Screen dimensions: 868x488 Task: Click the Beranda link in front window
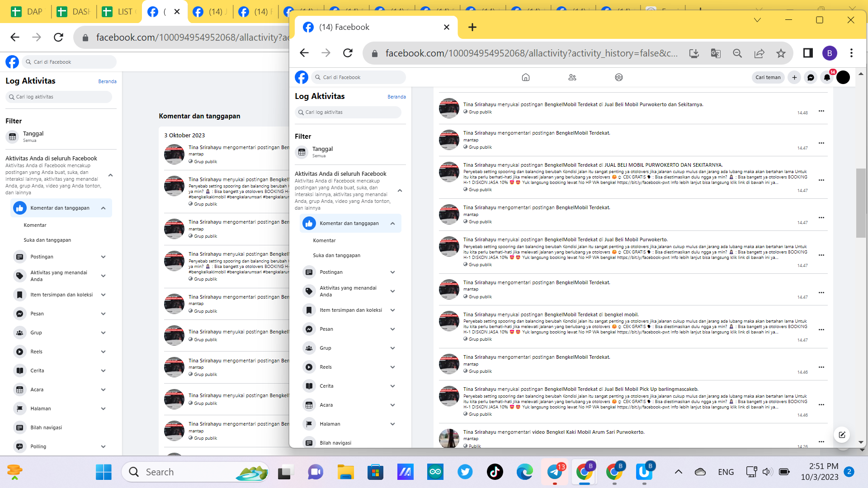click(x=396, y=97)
